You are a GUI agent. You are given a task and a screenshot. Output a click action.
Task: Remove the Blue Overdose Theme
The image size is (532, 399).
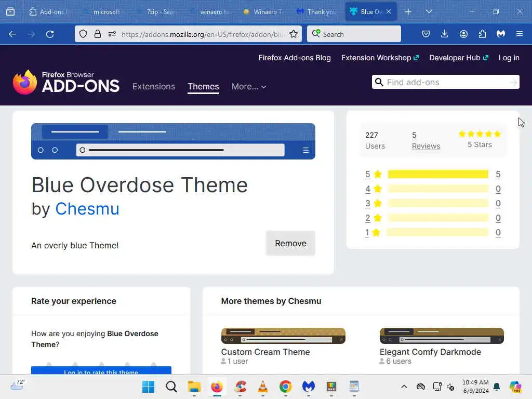pos(291,243)
